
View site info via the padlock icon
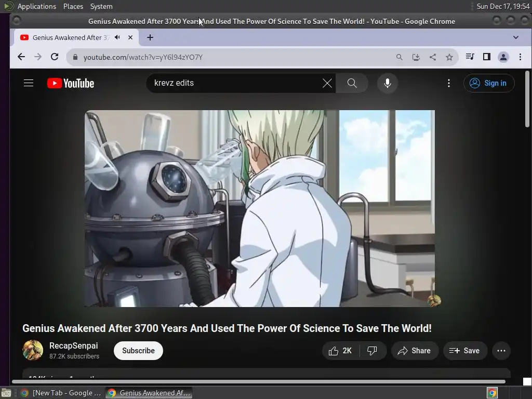click(75, 57)
